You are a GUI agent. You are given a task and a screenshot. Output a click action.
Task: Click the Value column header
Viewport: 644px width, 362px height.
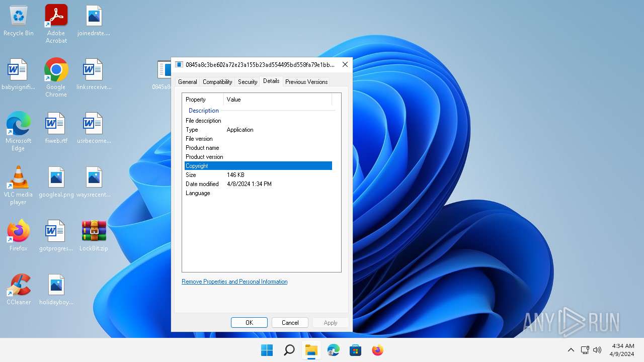click(278, 100)
